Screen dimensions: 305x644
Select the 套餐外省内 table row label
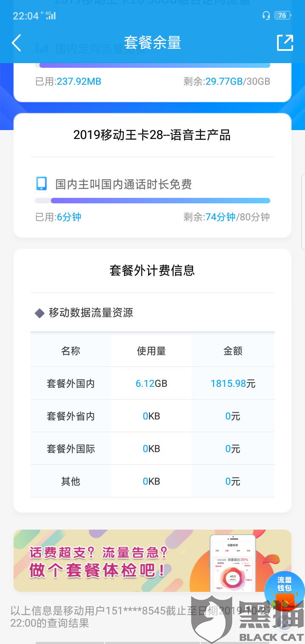click(x=71, y=416)
